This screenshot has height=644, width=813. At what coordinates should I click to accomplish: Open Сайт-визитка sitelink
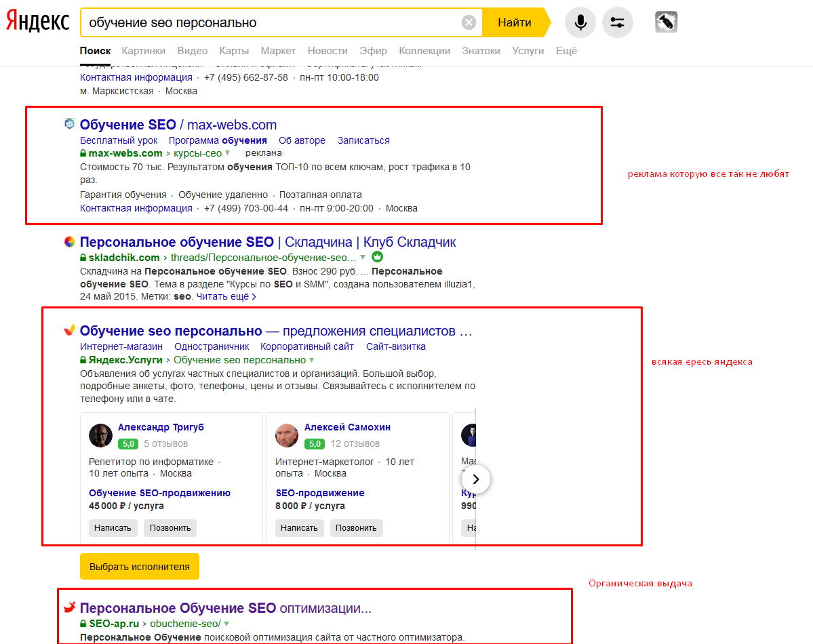(x=395, y=346)
